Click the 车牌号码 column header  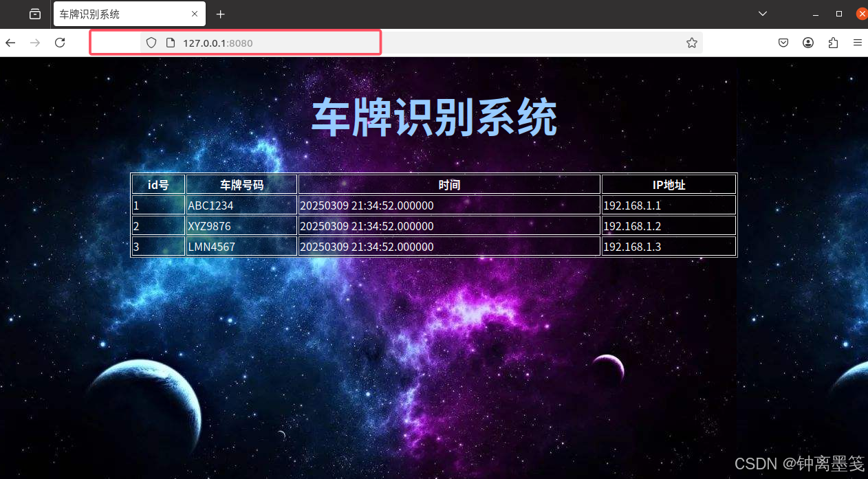241,184
